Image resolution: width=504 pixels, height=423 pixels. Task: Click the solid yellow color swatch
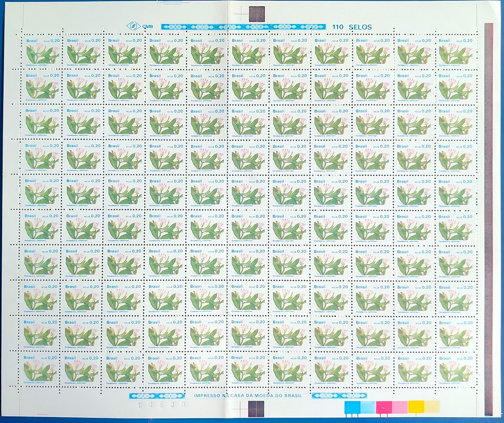[x=416, y=407]
